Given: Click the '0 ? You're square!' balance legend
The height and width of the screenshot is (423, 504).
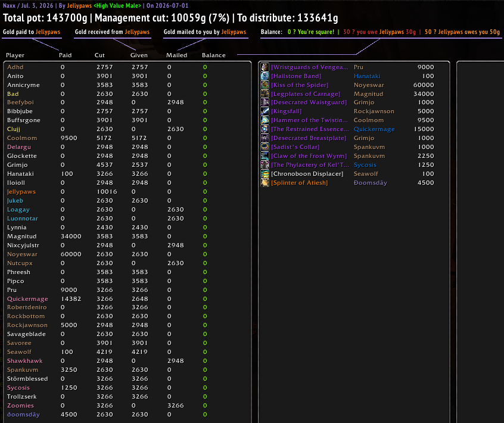Looking at the screenshot, I should [311, 32].
